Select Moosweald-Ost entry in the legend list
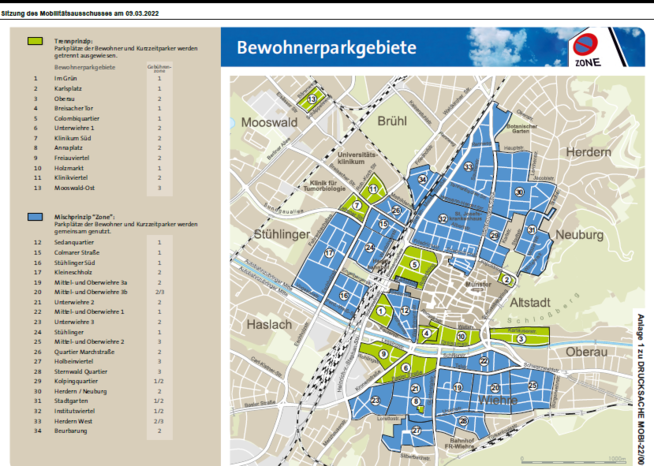Image resolution: width=654 pixels, height=466 pixels. pos(77,187)
